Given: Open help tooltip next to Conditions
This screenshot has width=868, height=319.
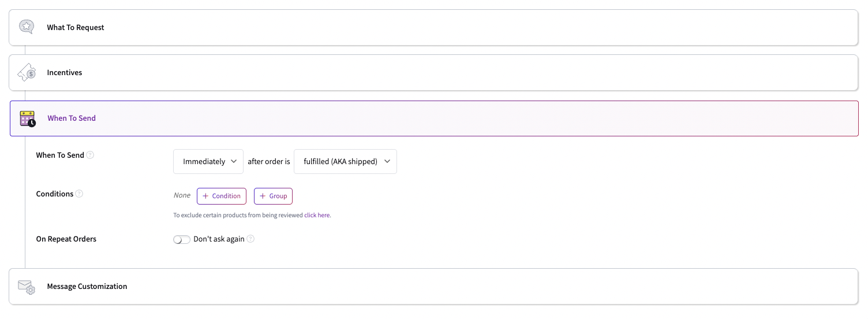Looking at the screenshot, I should (79, 194).
